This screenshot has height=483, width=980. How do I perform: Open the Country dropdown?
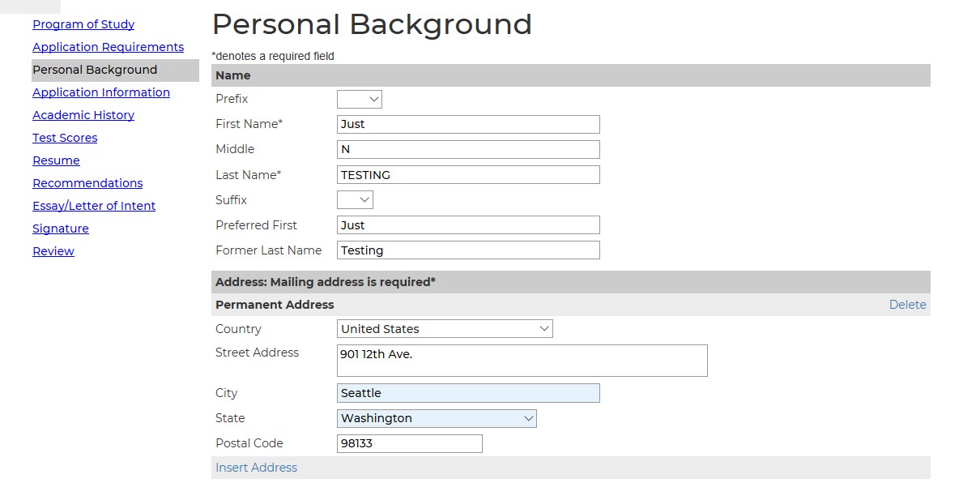coord(444,328)
